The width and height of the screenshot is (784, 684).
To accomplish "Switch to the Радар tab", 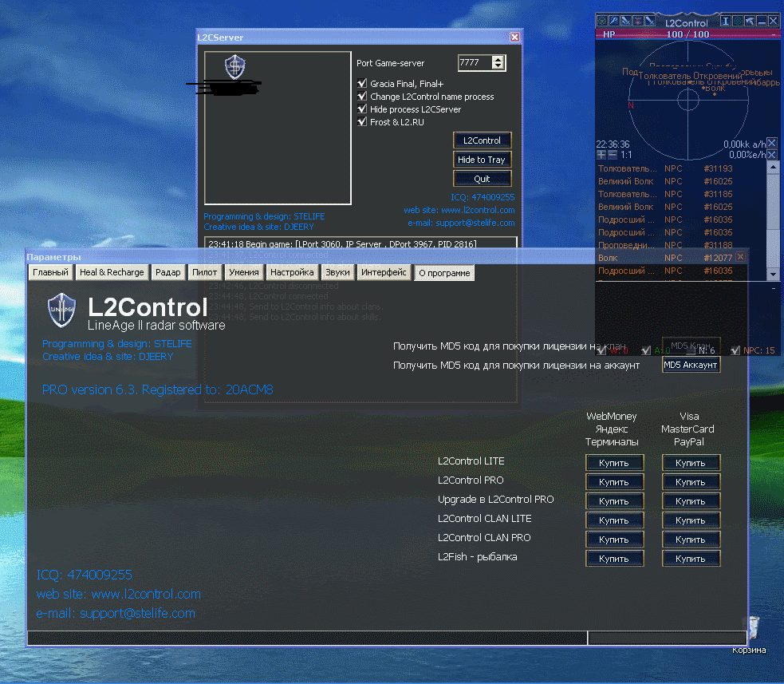I will pos(168,272).
